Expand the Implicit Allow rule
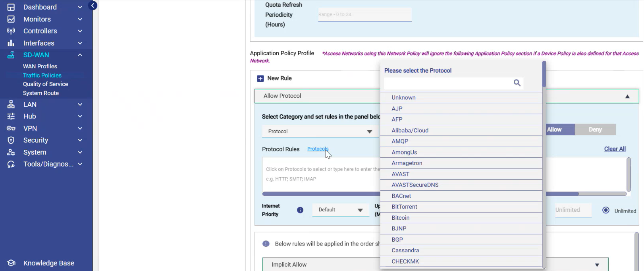The image size is (644, 271). [x=597, y=265]
